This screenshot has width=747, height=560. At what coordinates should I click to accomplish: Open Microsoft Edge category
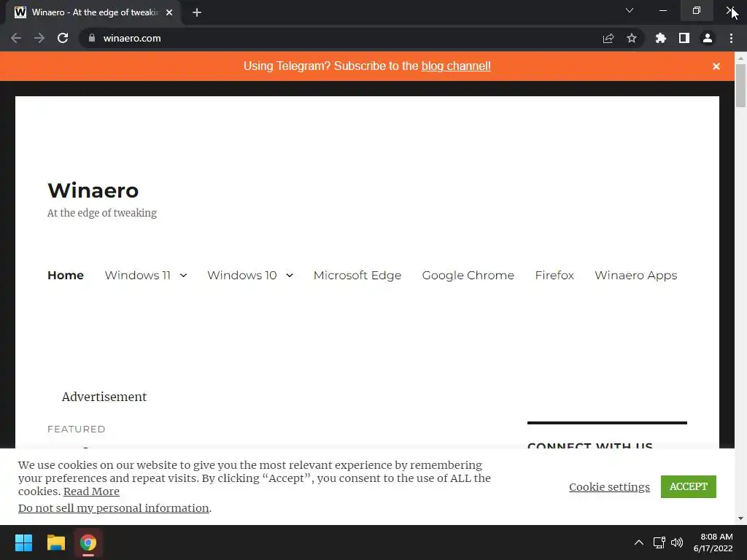tap(357, 275)
